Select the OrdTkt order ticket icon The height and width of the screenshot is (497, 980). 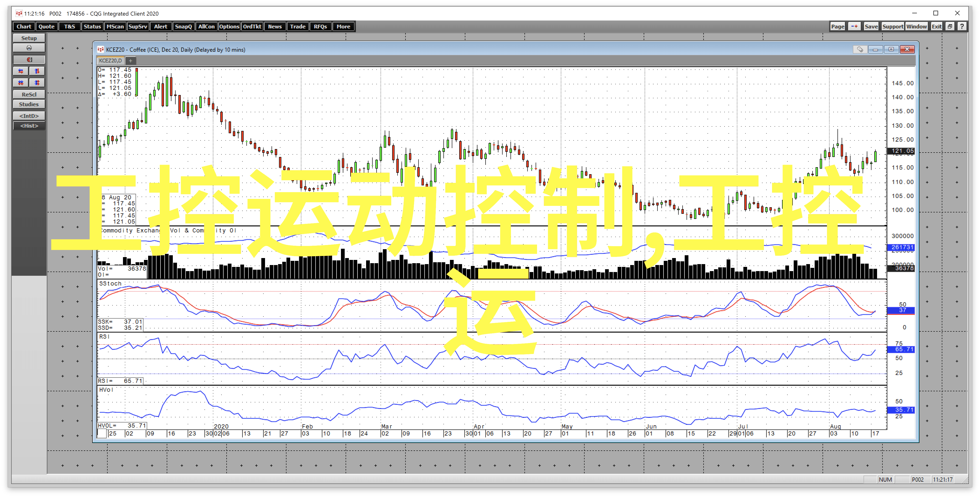pyautogui.click(x=252, y=27)
